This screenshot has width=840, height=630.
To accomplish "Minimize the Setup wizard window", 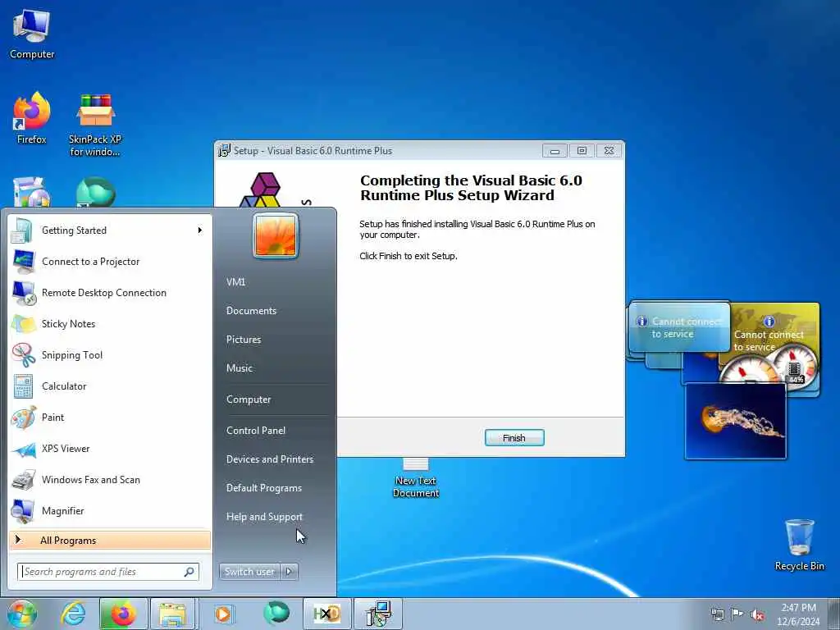I will 555,151.
